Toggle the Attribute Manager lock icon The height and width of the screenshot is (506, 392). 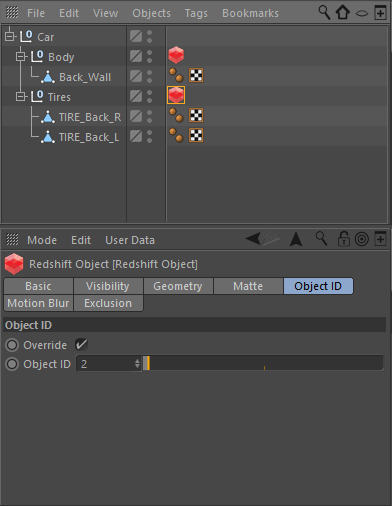tap(344, 239)
